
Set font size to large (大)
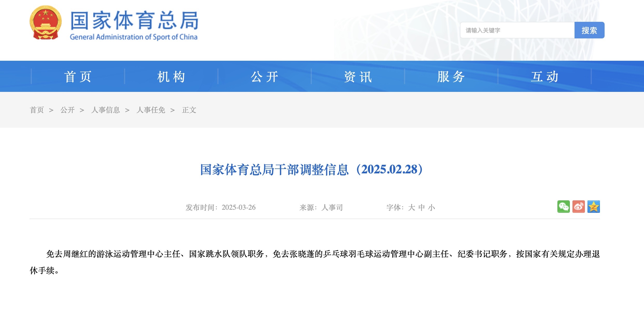point(411,208)
